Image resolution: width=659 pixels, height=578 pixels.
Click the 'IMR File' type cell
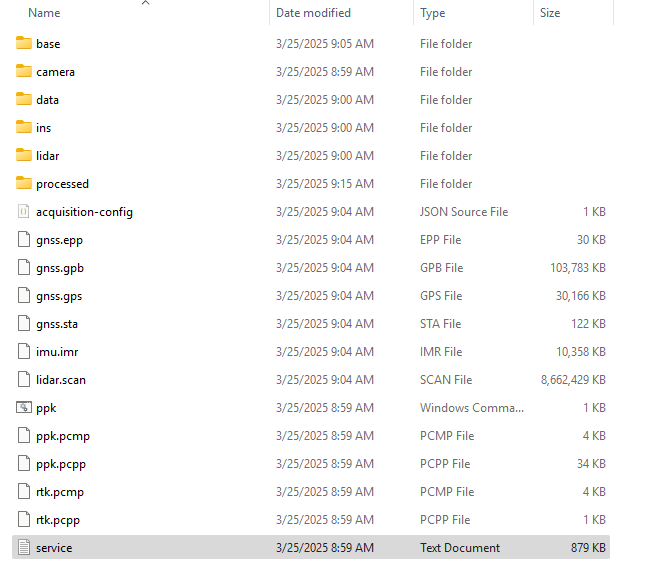click(441, 351)
